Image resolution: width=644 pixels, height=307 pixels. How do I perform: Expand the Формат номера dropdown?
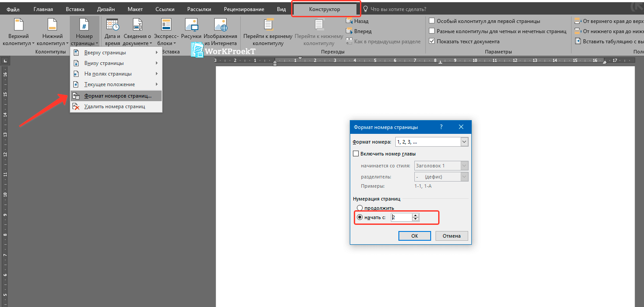[x=464, y=142]
